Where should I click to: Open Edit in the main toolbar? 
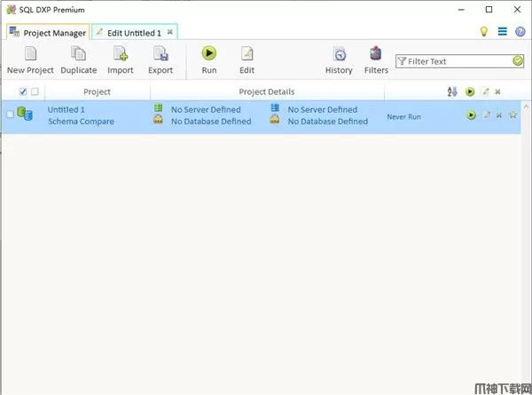(x=246, y=60)
